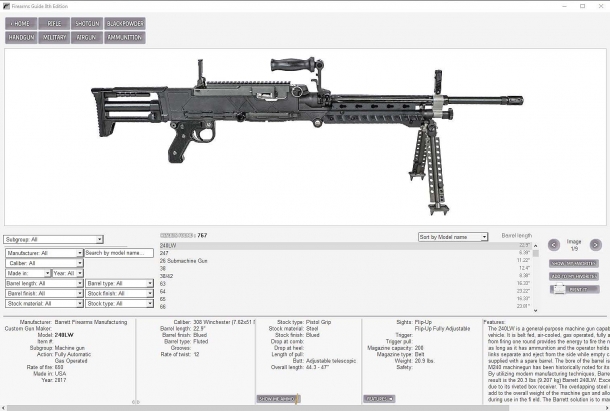The width and height of the screenshot is (610, 411).
Task: Click the Barett 240LW machine gun image
Action: point(307,136)
